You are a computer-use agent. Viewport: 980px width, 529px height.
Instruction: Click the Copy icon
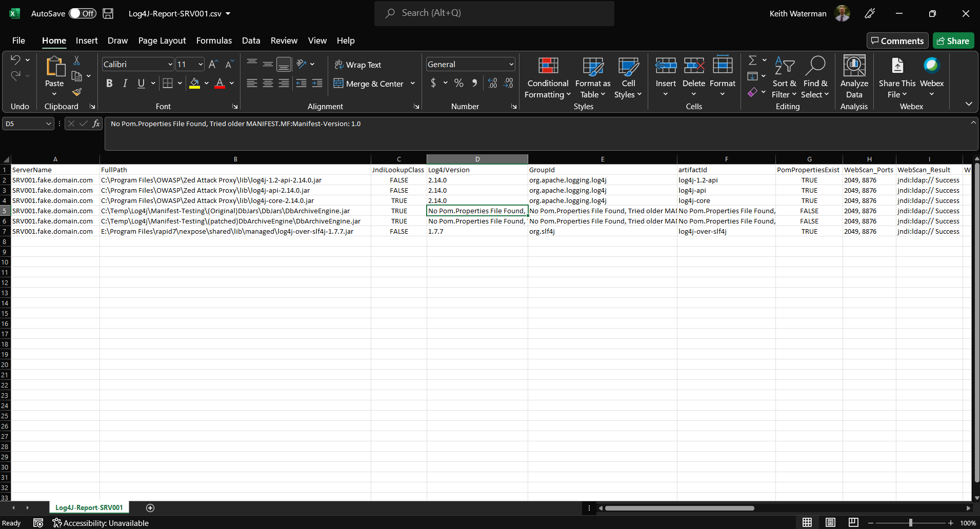coord(76,76)
